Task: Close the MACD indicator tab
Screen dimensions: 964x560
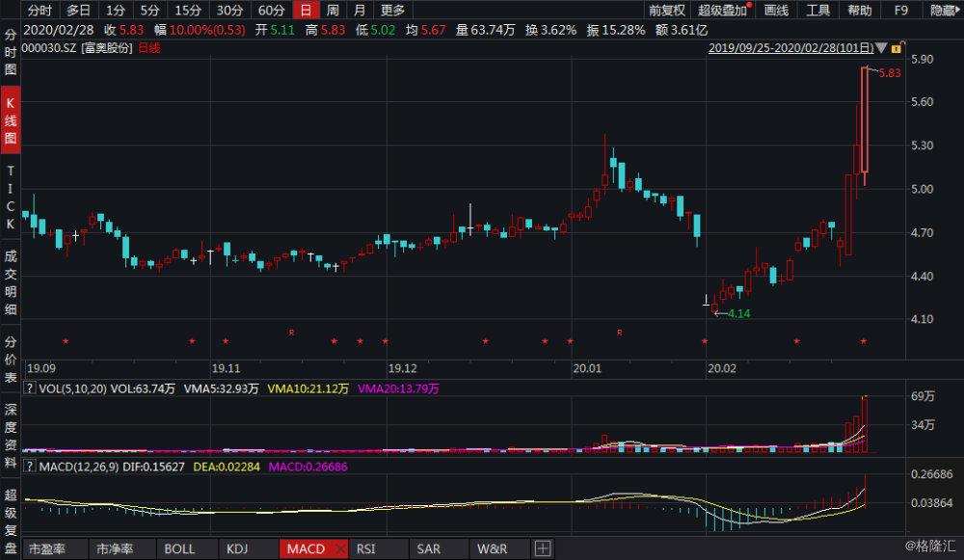Action: [340, 548]
